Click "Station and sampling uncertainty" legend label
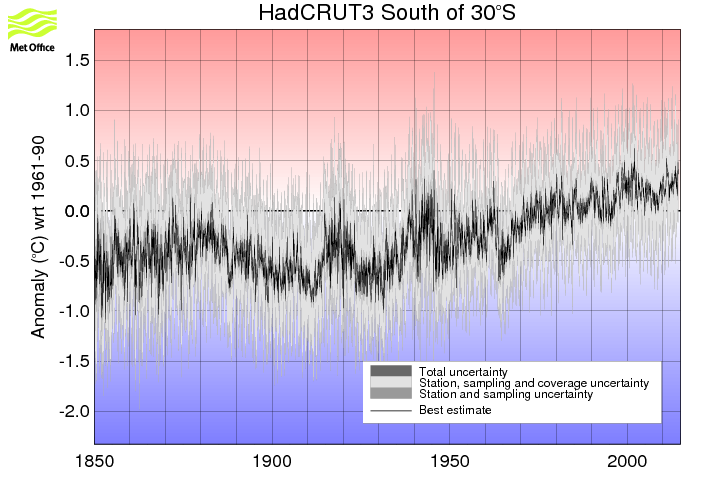The image size is (708, 504). pos(506,394)
